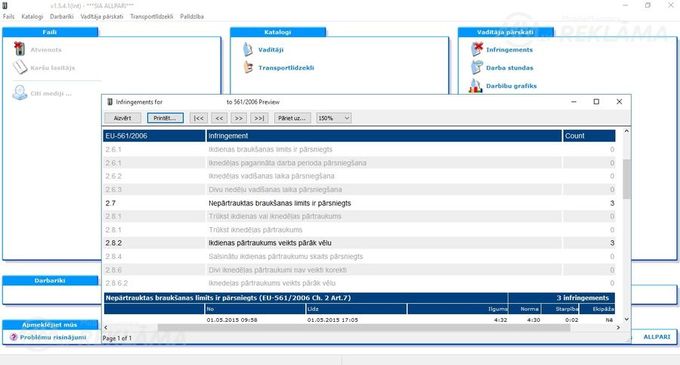Open the 150% zoom dropdown
Screen dimensions: 680x365
[x=333, y=118]
